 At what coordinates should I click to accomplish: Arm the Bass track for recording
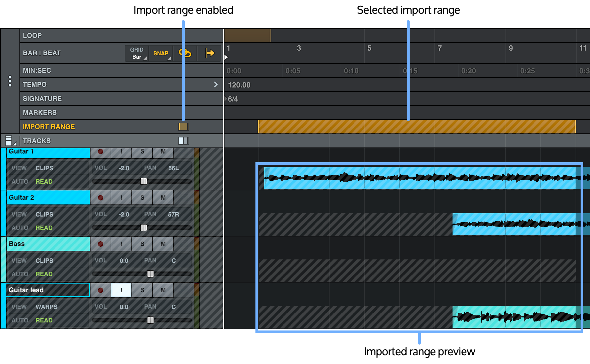100,244
